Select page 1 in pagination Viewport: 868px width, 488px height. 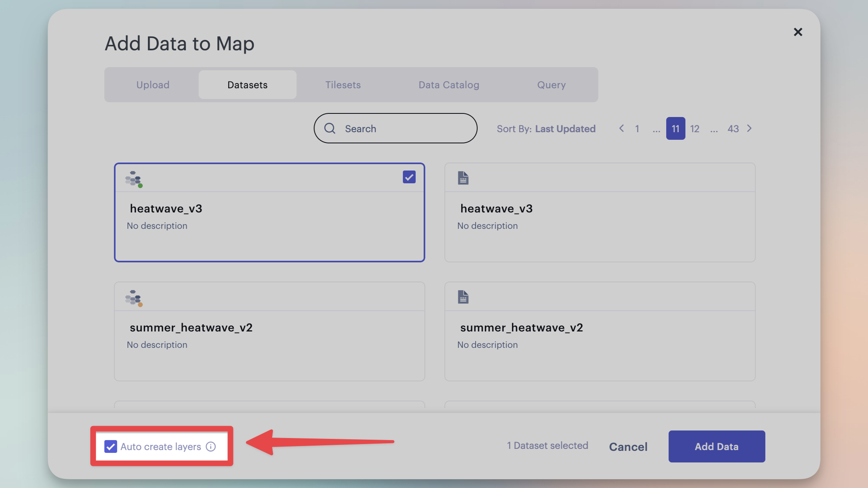(x=637, y=128)
